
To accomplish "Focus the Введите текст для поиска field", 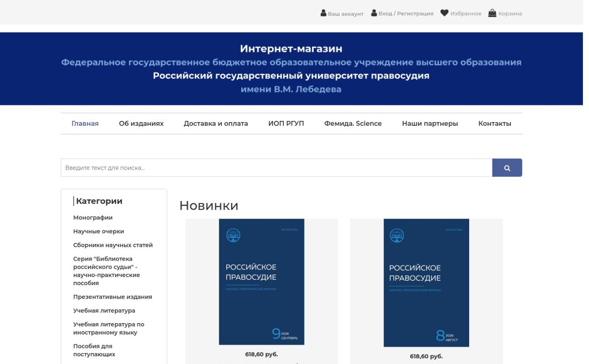I will coord(277,167).
